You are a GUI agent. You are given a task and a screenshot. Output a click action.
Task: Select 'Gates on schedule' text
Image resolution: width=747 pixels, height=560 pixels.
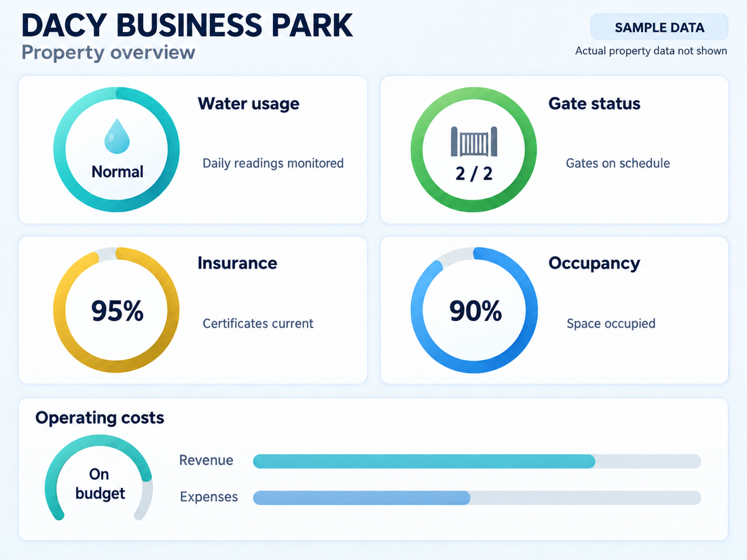618,164
